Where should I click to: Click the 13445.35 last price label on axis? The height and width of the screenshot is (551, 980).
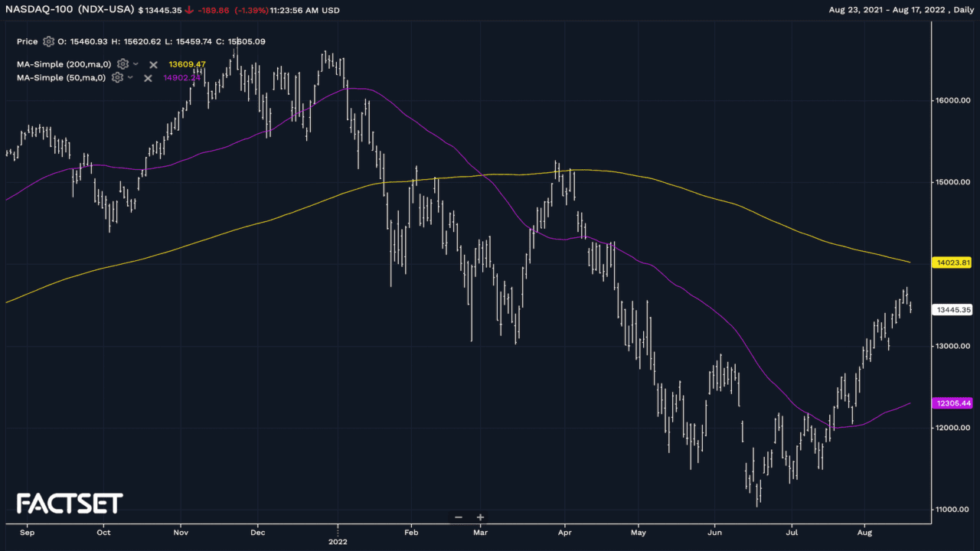[x=952, y=310]
